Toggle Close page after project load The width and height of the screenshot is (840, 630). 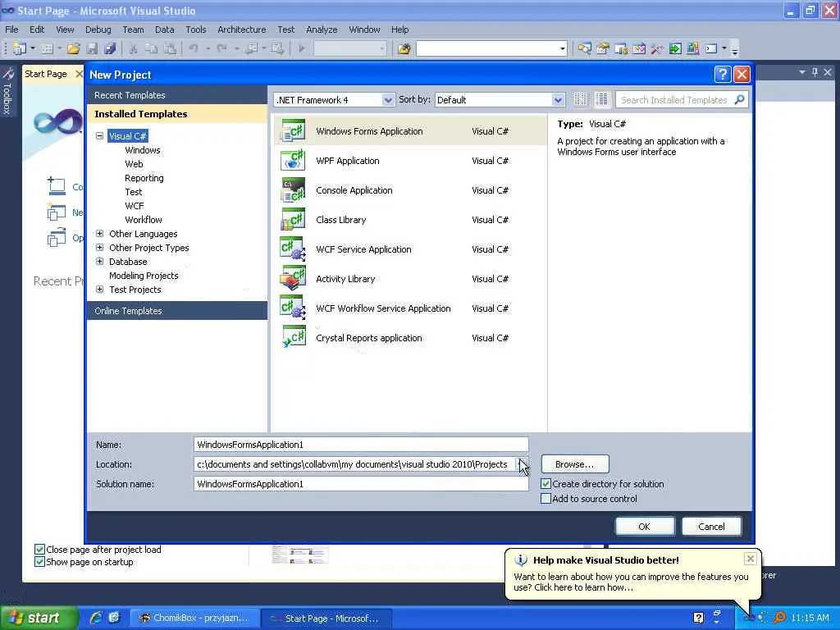point(39,549)
